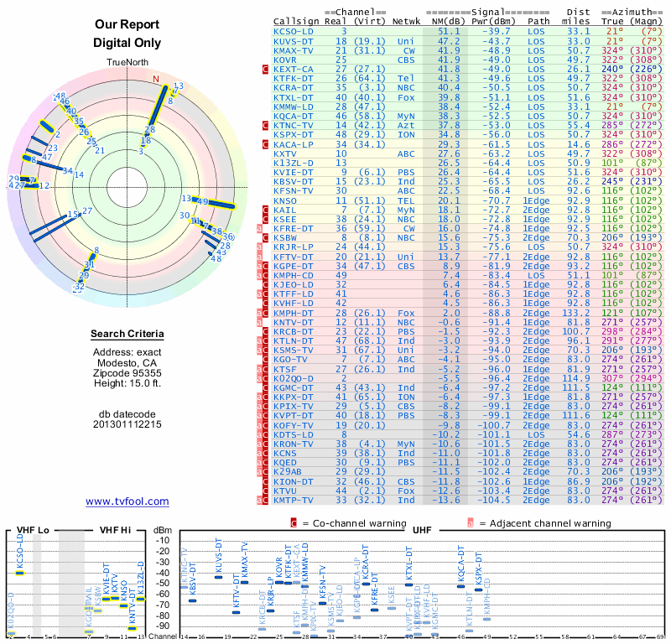Click the co-channel warning icon beside KTNC-TV
The height and width of the screenshot is (644, 671).
click(x=265, y=126)
